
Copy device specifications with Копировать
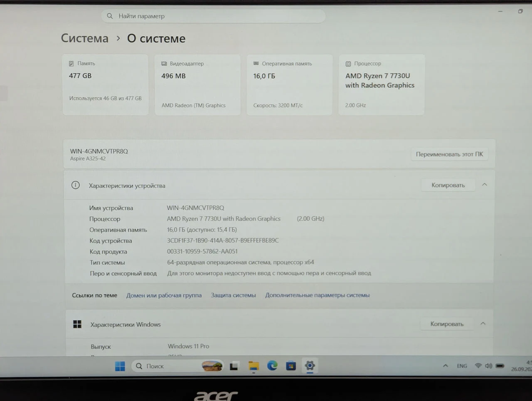pos(448,185)
